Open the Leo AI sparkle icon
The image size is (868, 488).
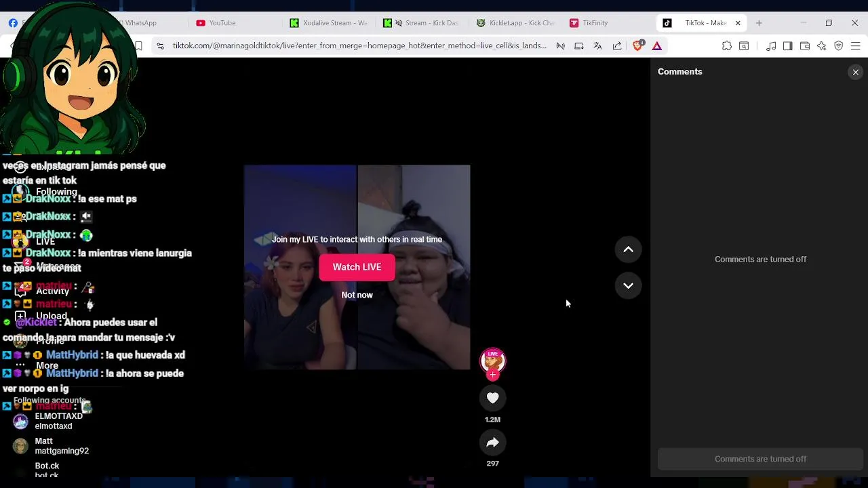coord(822,46)
